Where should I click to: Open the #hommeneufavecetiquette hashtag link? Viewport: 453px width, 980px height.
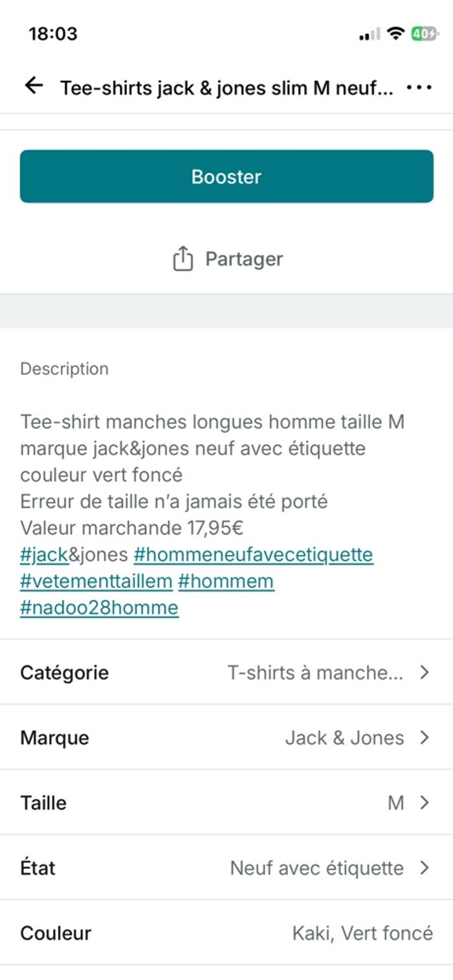tap(253, 555)
